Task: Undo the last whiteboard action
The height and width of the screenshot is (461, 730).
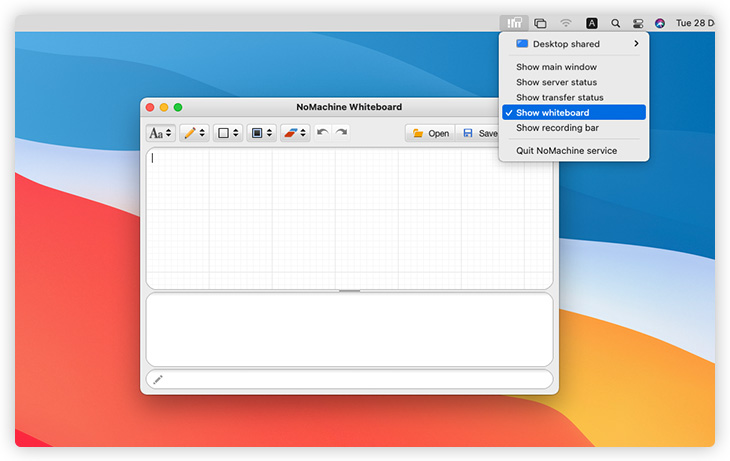Action: coord(322,132)
